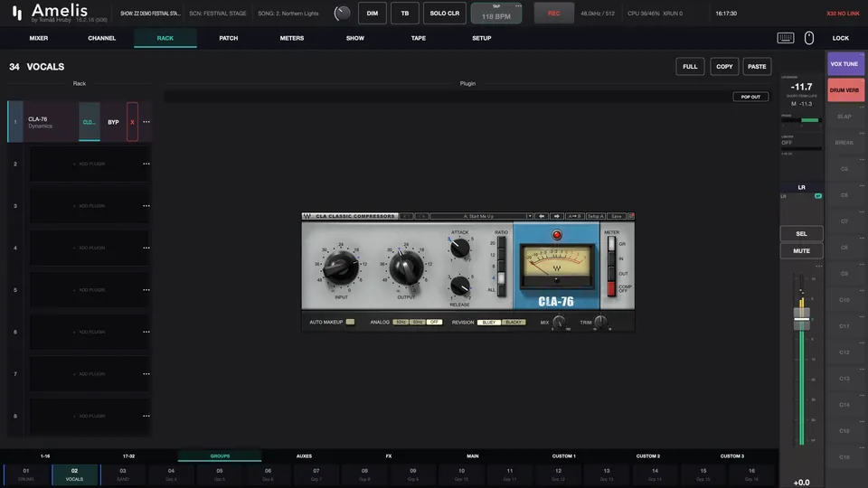Click the Waves logo in plugin header
Screen dimensions: 868x488
click(x=307, y=216)
